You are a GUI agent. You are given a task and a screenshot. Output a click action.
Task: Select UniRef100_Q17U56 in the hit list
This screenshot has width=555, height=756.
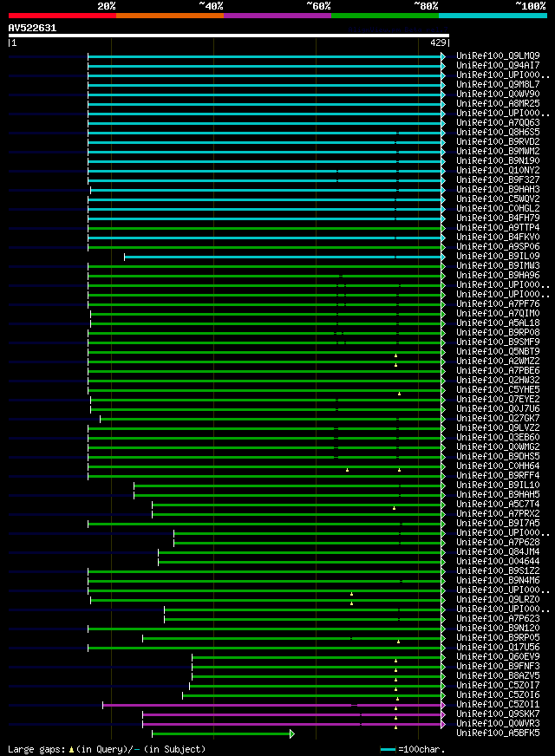pos(498,647)
